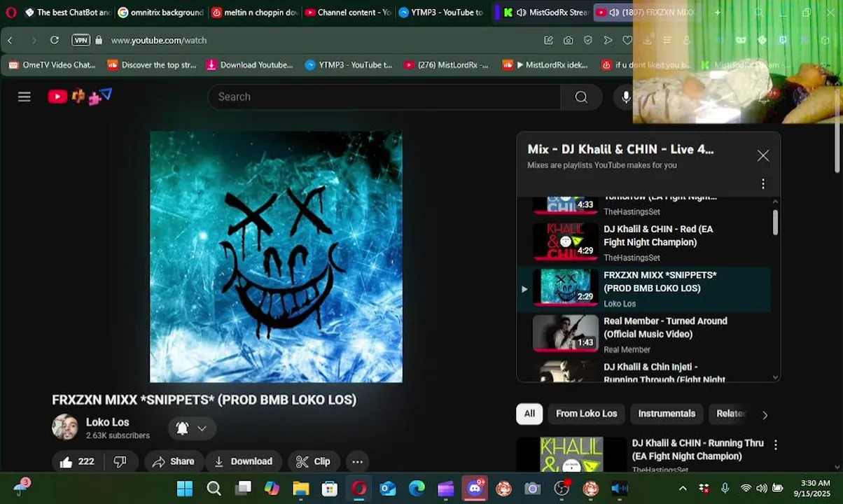This screenshot has width=843, height=504.
Task: Open Windows taskbar search
Action: (x=214, y=488)
